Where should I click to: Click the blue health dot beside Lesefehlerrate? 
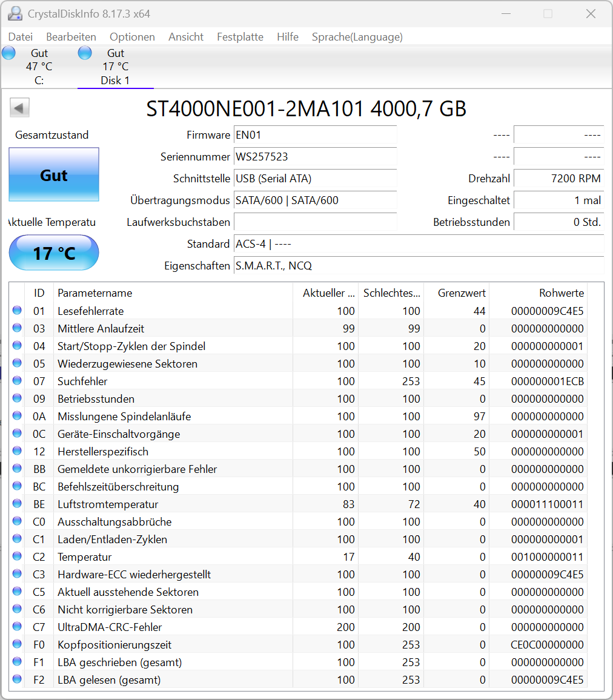(x=17, y=311)
